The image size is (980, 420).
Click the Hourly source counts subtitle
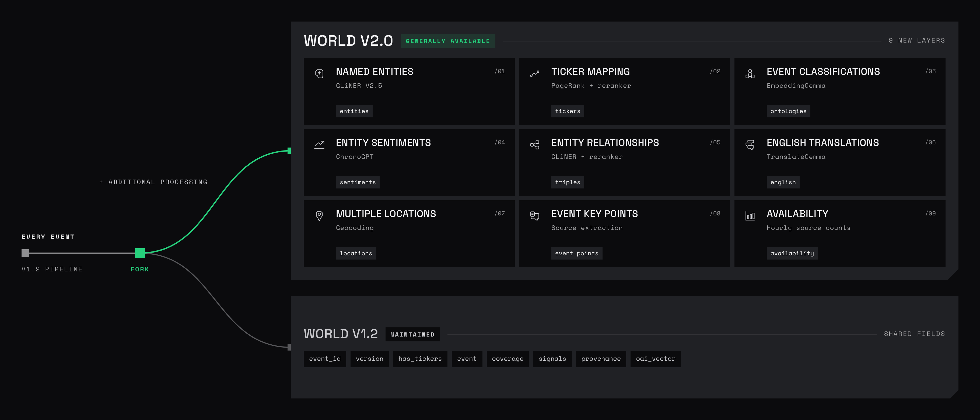[808, 228]
